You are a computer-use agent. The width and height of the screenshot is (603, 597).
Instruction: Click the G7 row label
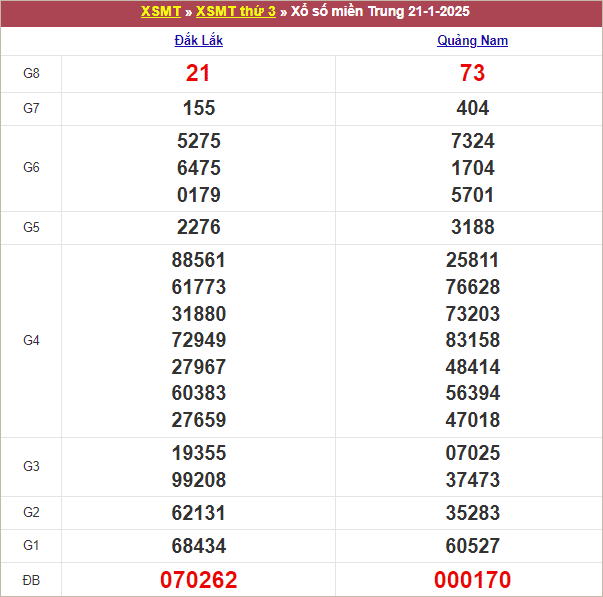coord(31,108)
